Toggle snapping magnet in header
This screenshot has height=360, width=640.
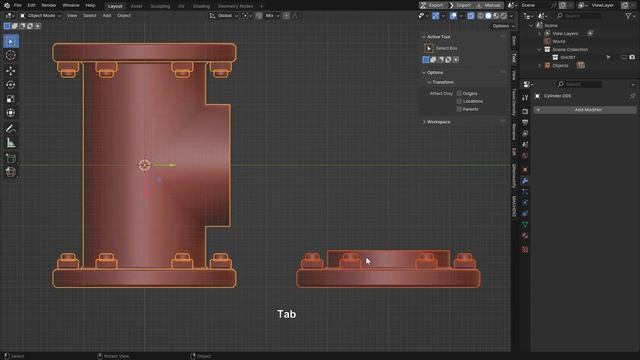pyautogui.click(x=259, y=16)
